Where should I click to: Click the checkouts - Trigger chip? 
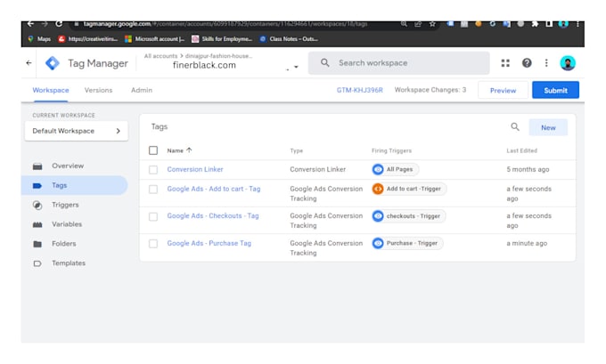tap(408, 216)
